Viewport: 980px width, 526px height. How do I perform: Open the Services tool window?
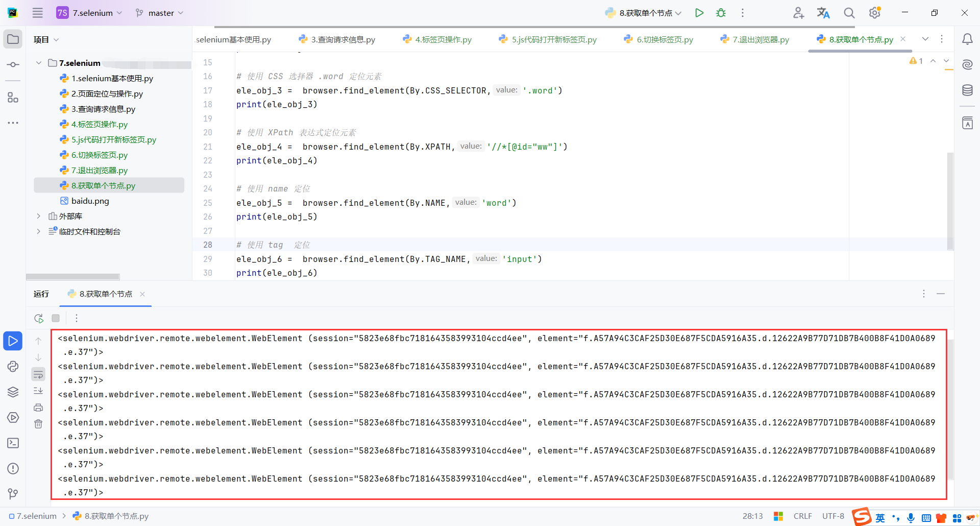(x=13, y=418)
